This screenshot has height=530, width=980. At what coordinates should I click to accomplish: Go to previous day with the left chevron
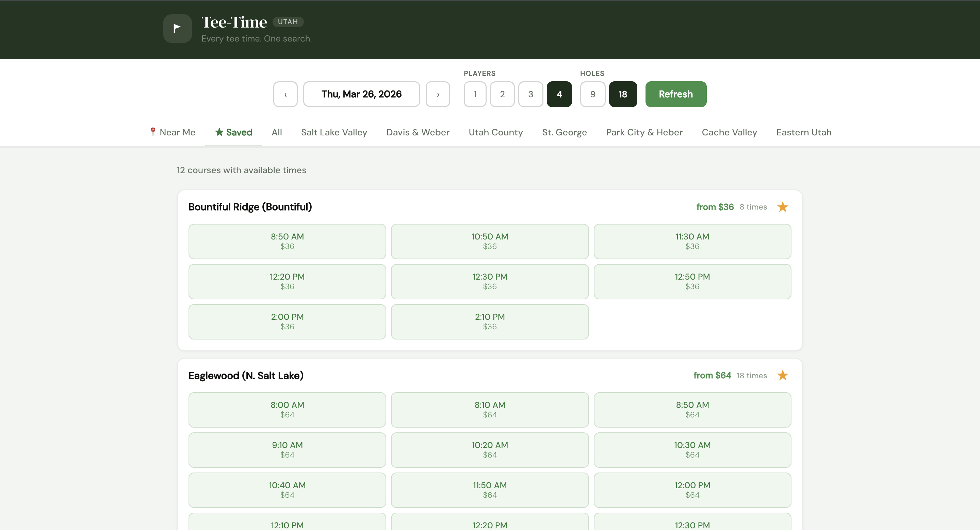pos(285,94)
